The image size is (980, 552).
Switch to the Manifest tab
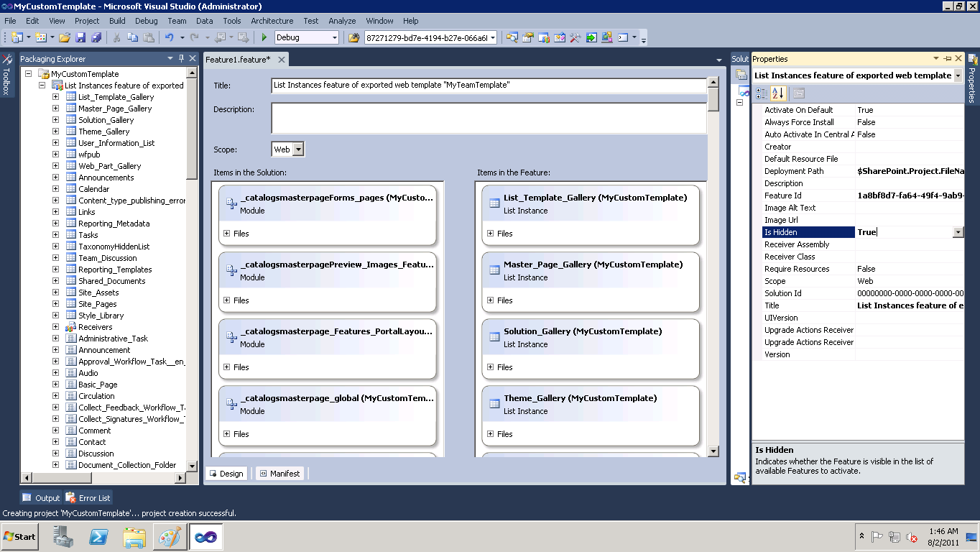(x=280, y=474)
